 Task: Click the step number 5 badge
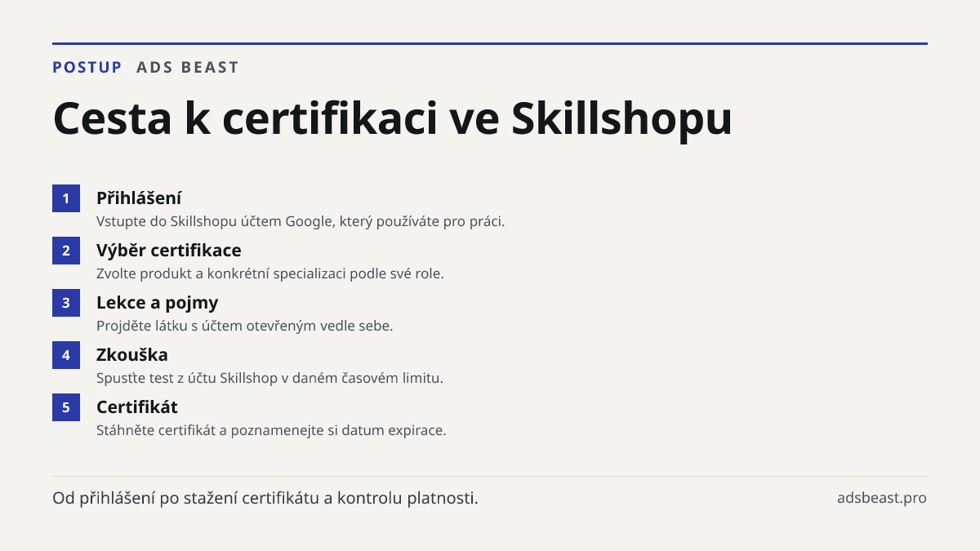pyautogui.click(x=66, y=407)
